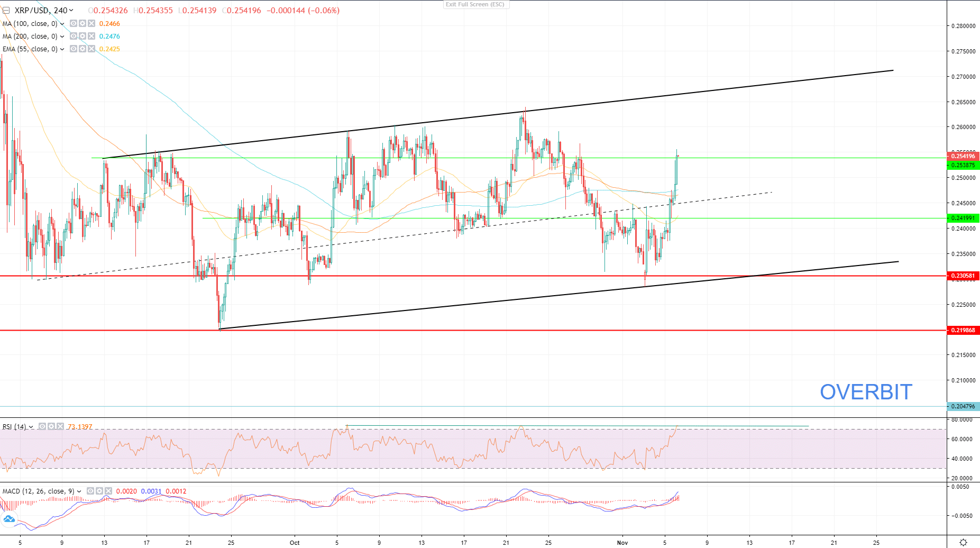Remove the EMA 55 indicator
980x548 pixels.
click(x=91, y=49)
